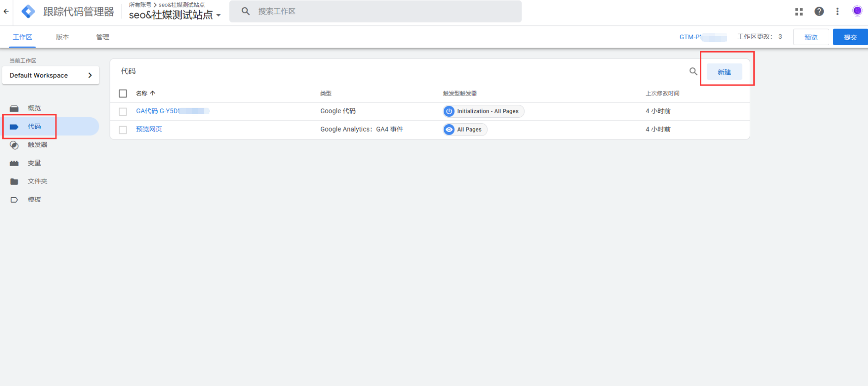Click 4 小时前 in the 预览网页 row
The height and width of the screenshot is (386, 868).
coord(658,129)
